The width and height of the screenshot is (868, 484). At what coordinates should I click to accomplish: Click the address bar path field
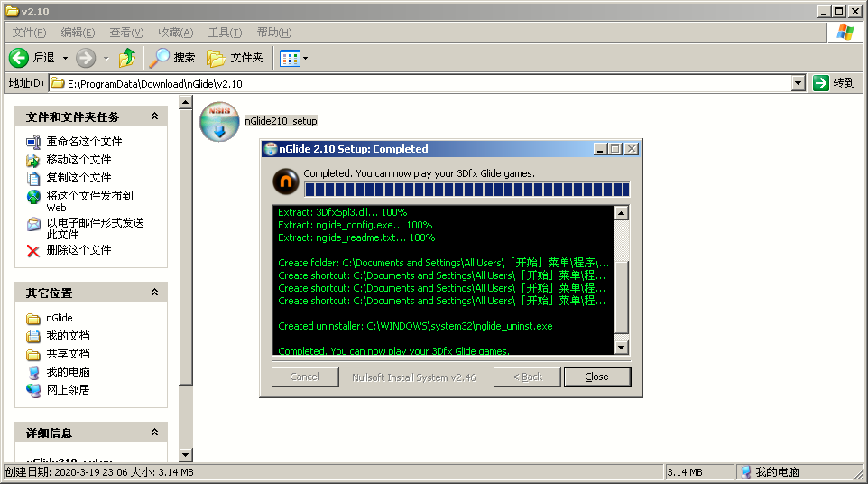point(420,84)
